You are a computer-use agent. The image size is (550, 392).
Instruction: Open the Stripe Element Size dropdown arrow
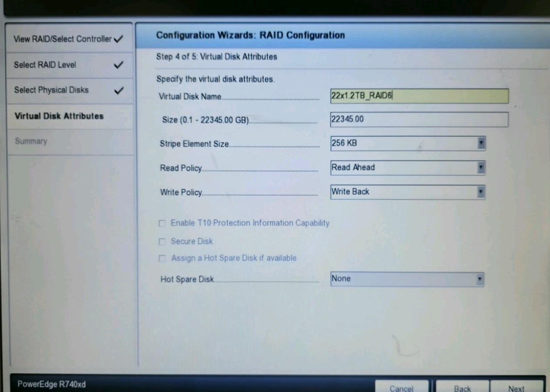click(480, 143)
